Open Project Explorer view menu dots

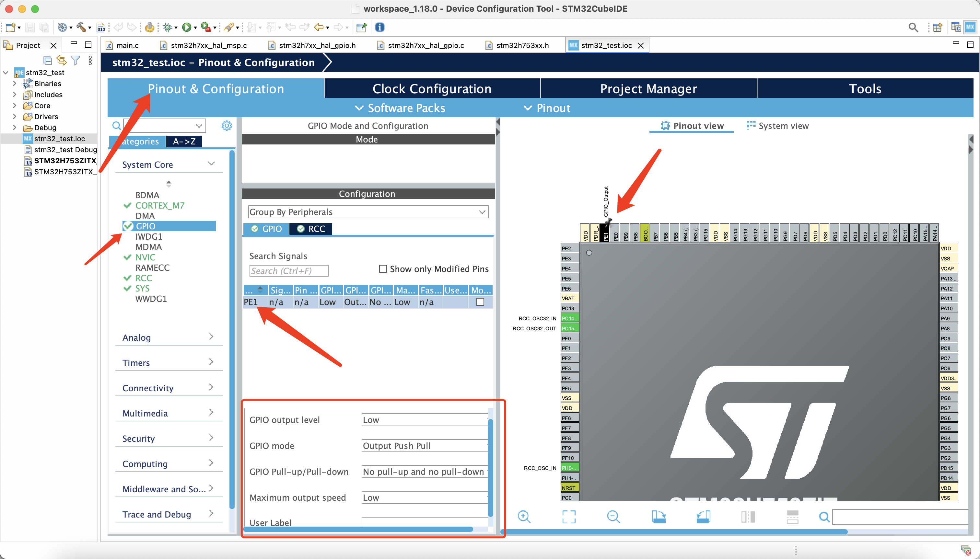pos(90,60)
